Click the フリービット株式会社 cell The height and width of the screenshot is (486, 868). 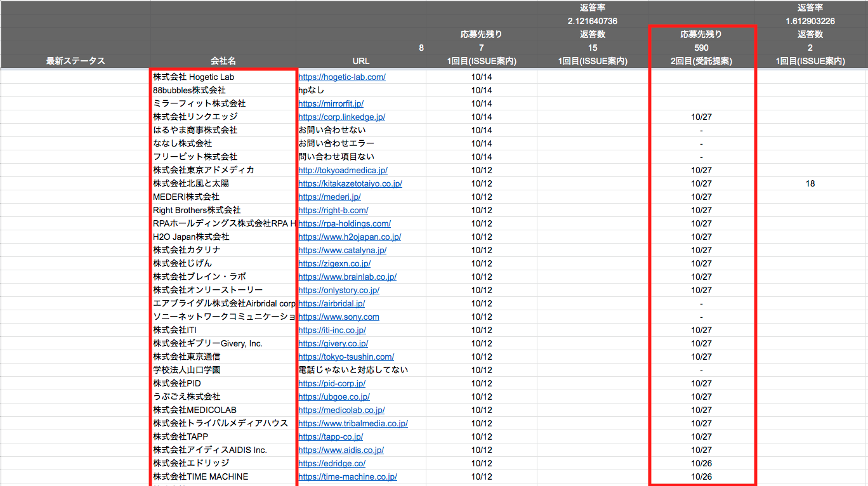[x=223, y=157]
